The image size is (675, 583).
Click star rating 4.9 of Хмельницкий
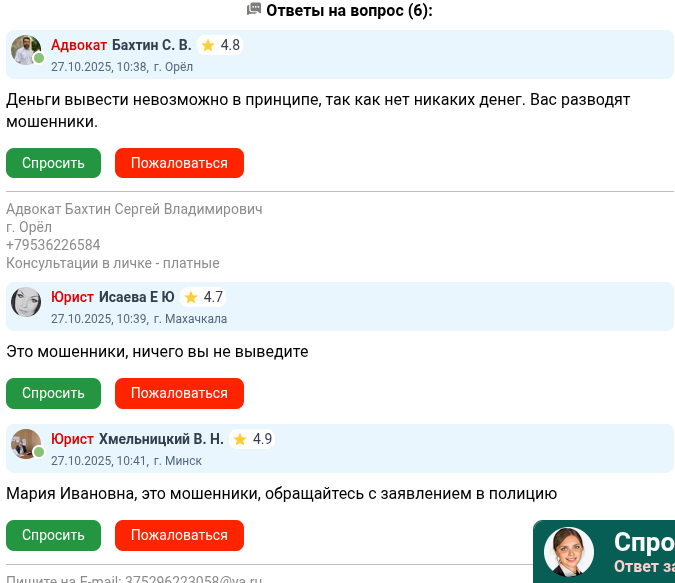(252, 439)
